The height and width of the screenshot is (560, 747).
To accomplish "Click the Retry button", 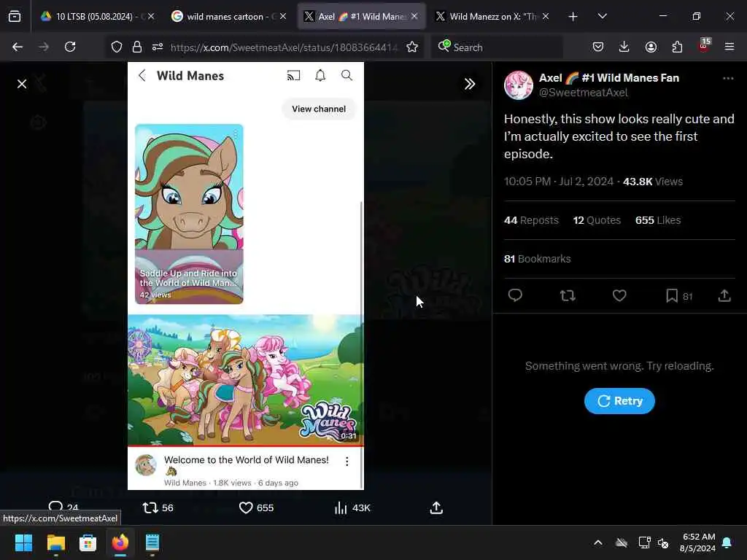I will [619, 401].
